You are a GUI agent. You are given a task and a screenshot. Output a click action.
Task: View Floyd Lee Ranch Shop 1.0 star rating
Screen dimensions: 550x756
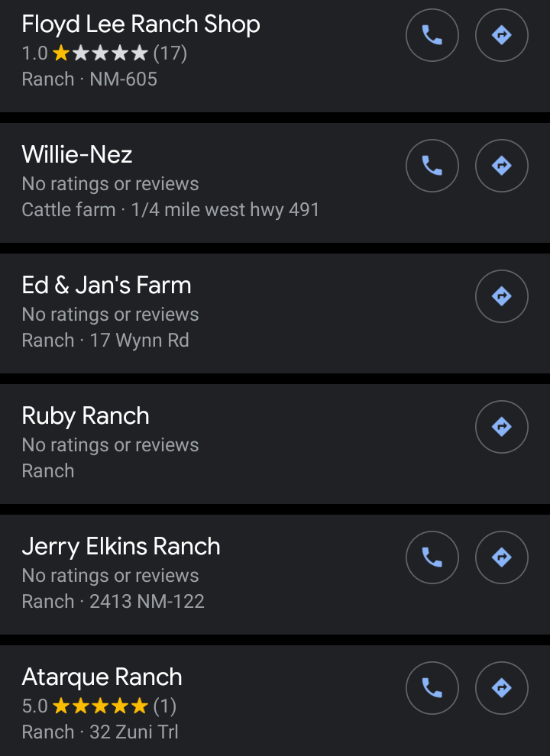point(104,53)
